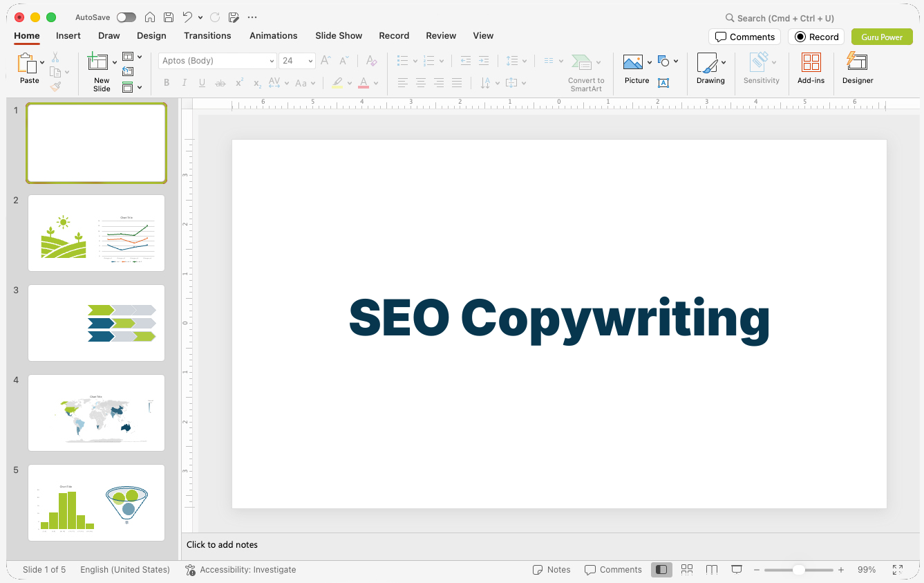Click the Home icon in title bar
The image size is (924, 583).
[150, 17]
